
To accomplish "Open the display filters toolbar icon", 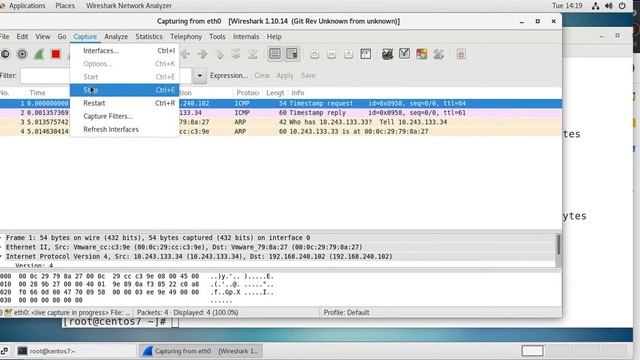I will 404,54.
